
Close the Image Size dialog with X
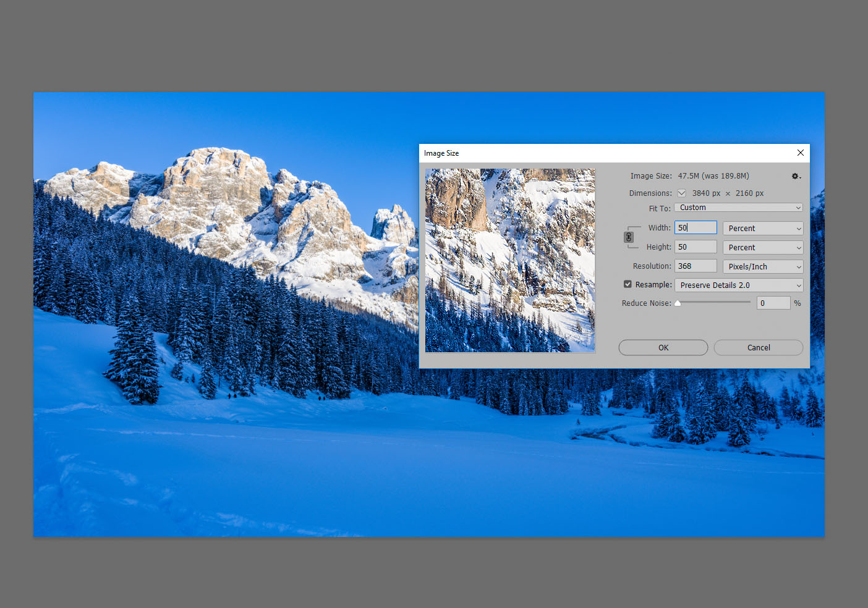[801, 153]
